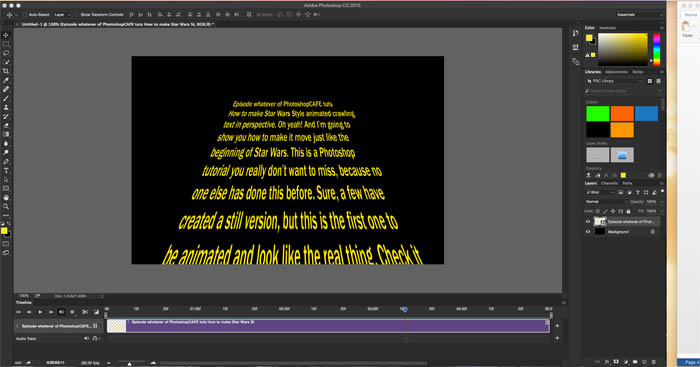The height and width of the screenshot is (367, 700).
Task: Select the Zoom magnifier tool
Action: [x=6, y=207]
